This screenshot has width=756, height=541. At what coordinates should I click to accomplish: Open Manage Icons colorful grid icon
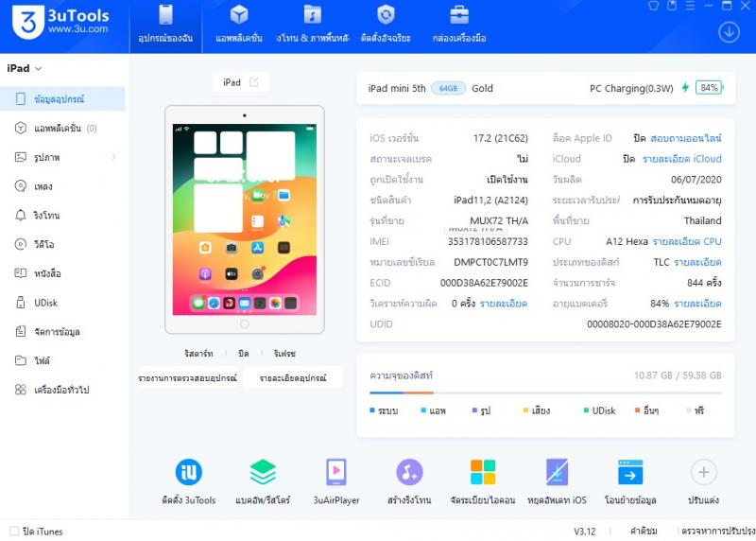483,472
